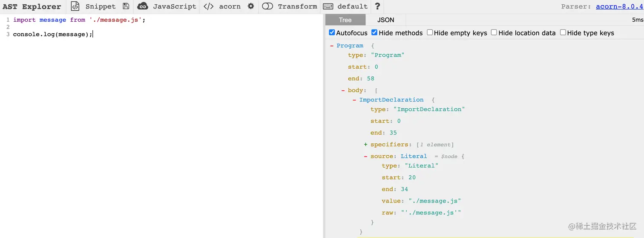
Task: Click line number 2 in editor gutter
Action: pyautogui.click(x=8, y=27)
